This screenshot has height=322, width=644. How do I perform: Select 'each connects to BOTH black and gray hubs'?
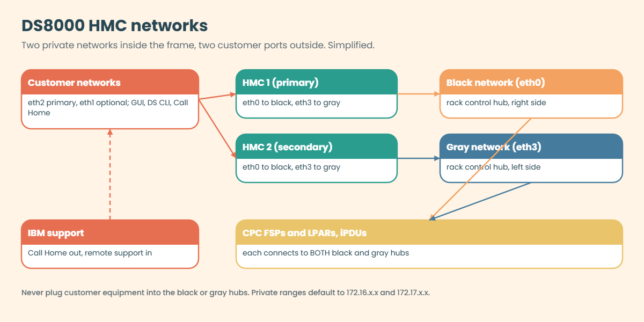click(x=326, y=253)
